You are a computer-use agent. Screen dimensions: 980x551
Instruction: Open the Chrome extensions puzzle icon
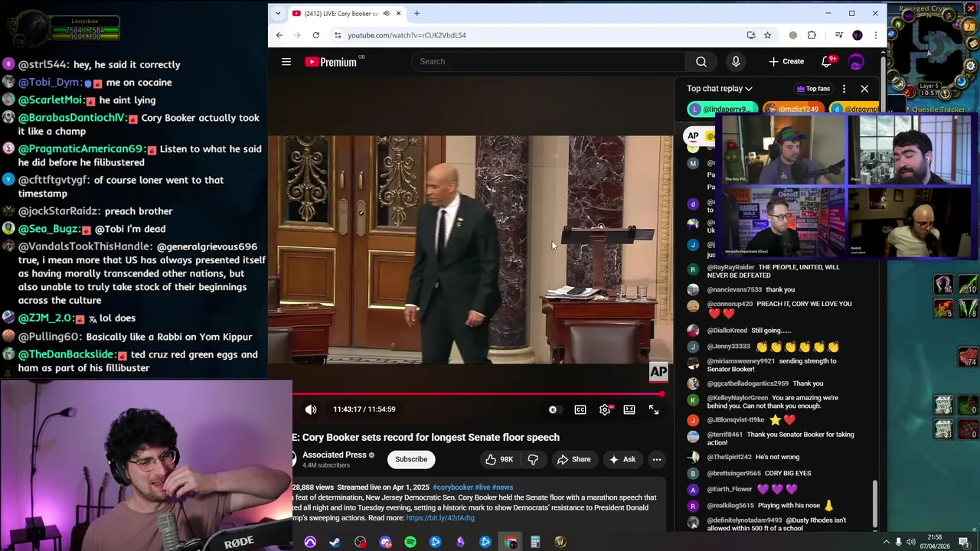812,35
